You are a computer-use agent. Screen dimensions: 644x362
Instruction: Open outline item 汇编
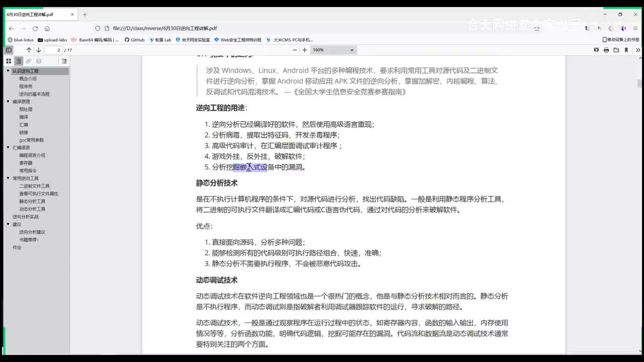24,125
